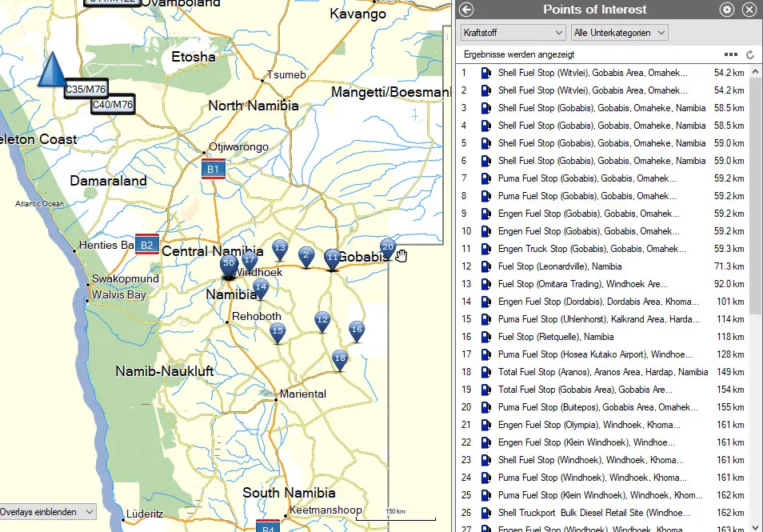763x532 pixels.
Task: Select result 1 Shell Fuel Stop (Witvlei)
Action: pyautogui.click(x=603, y=73)
